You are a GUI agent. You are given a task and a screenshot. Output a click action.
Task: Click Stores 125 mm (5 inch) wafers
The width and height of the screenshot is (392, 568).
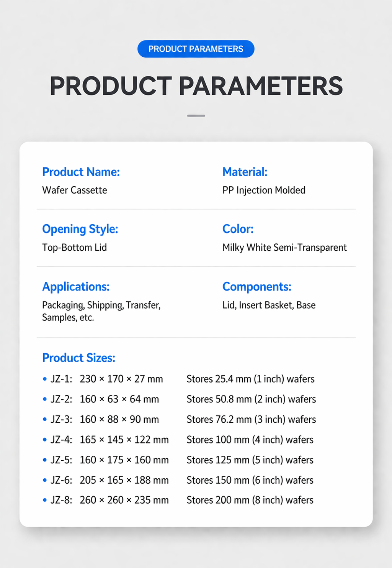tap(250, 460)
